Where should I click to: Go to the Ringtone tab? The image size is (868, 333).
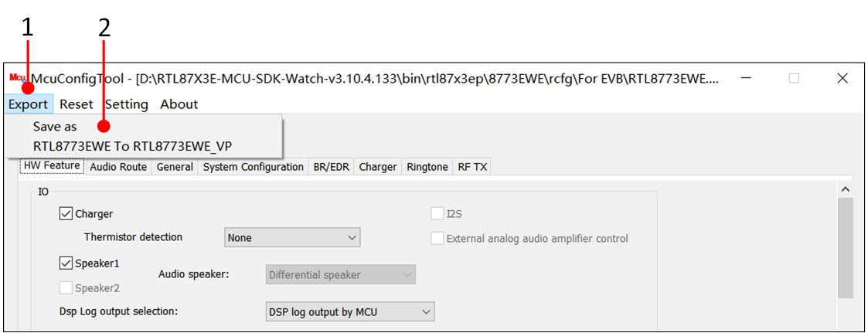(427, 167)
